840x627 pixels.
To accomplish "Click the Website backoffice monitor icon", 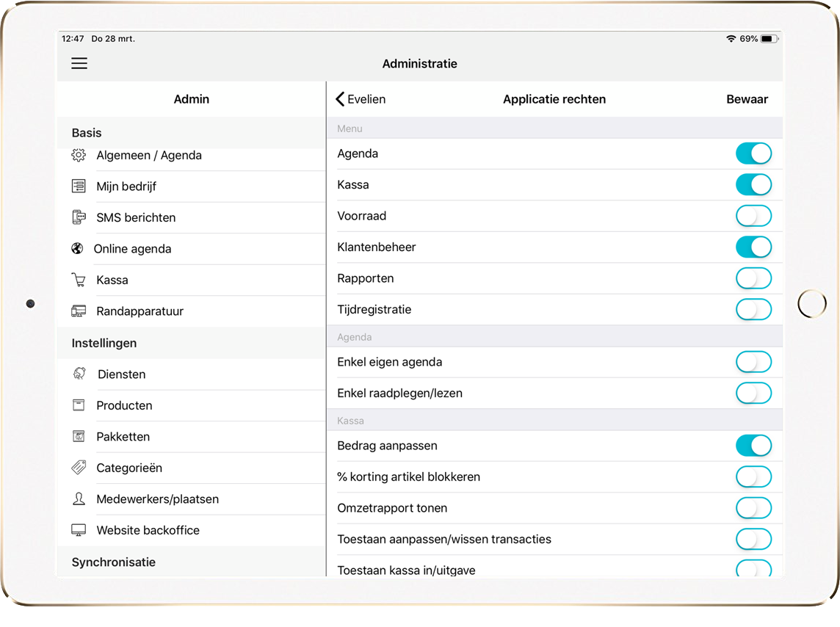I will click(79, 530).
